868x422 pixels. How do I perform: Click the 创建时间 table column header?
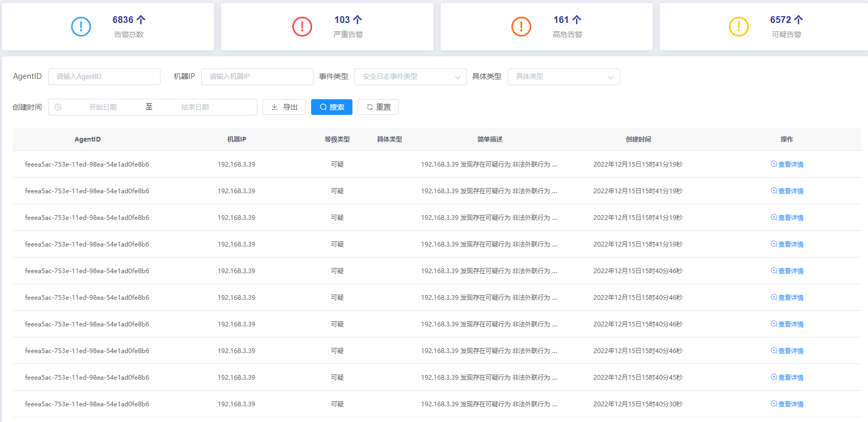638,139
